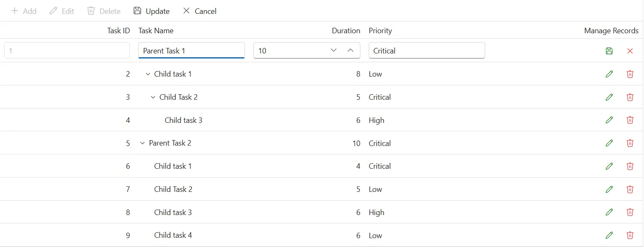Delete row 2, Child task 1, via trash icon
The width and height of the screenshot is (644, 247).
pos(630,74)
